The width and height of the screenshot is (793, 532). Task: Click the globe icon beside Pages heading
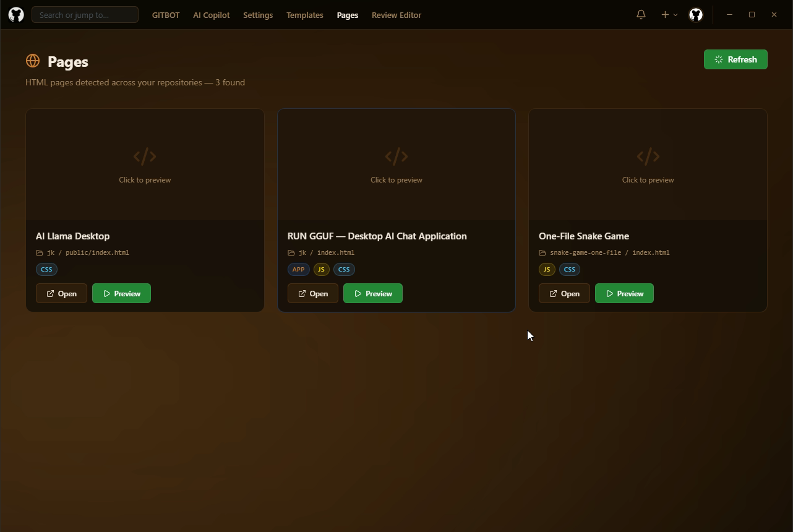33,61
